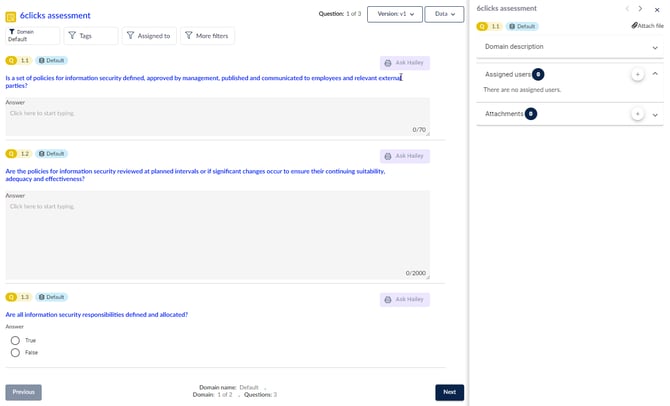Ask Hailey about question 1.2

click(x=404, y=156)
